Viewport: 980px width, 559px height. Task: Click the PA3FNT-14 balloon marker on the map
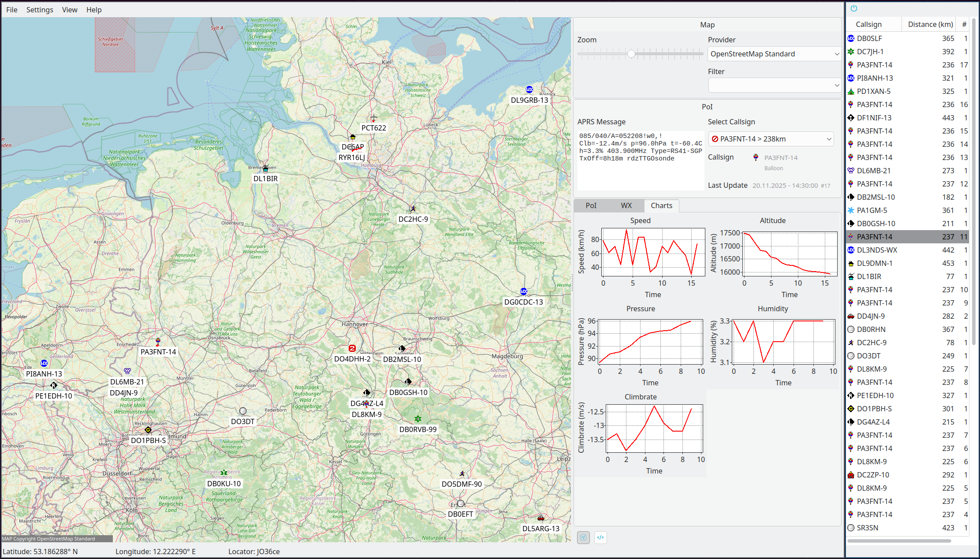click(x=158, y=341)
